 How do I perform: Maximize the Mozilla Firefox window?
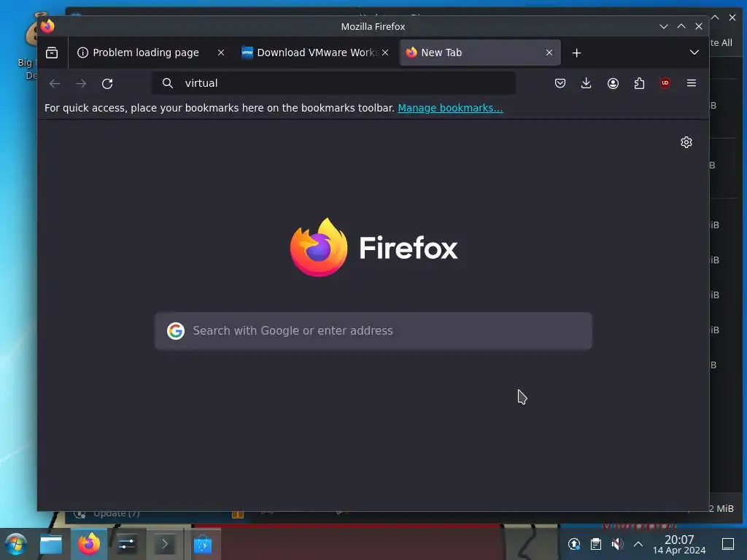[681, 27]
